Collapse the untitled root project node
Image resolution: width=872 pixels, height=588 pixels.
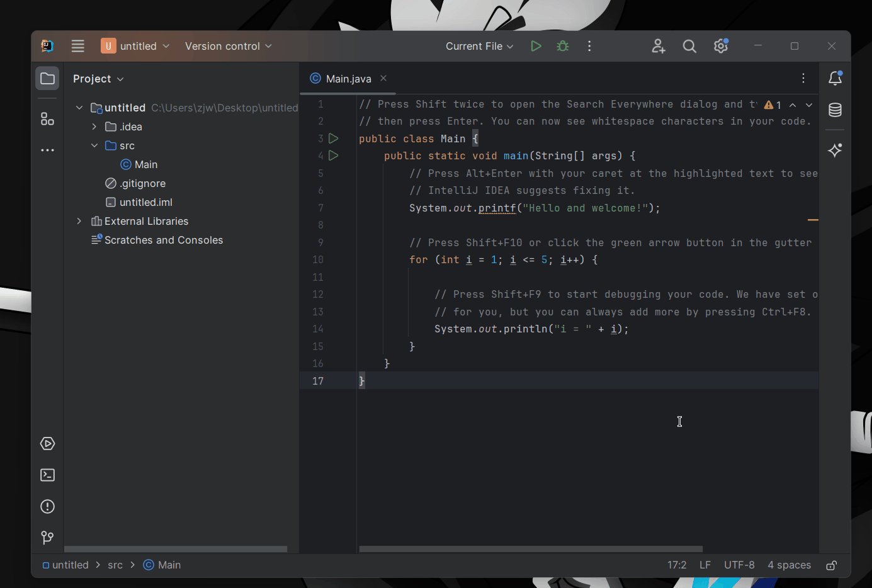79,108
